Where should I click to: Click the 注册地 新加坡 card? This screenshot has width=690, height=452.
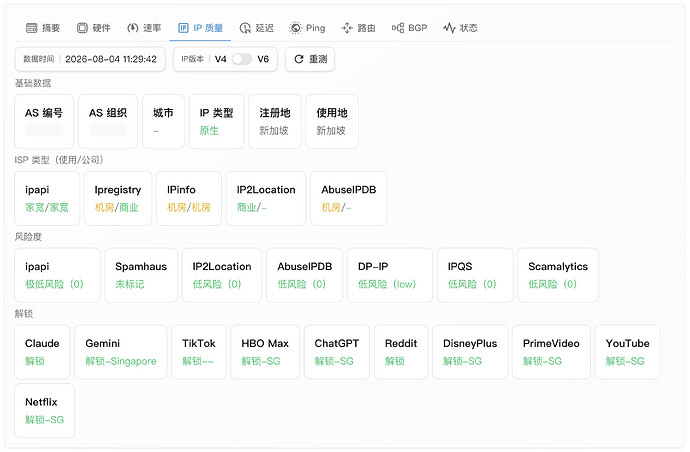tap(275, 121)
